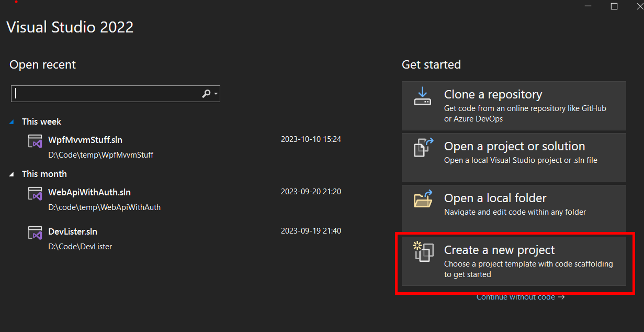This screenshot has width=644, height=332.
Task: Click "Open a local Visual Studio project" description
Action: pyautogui.click(x=521, y=160)
